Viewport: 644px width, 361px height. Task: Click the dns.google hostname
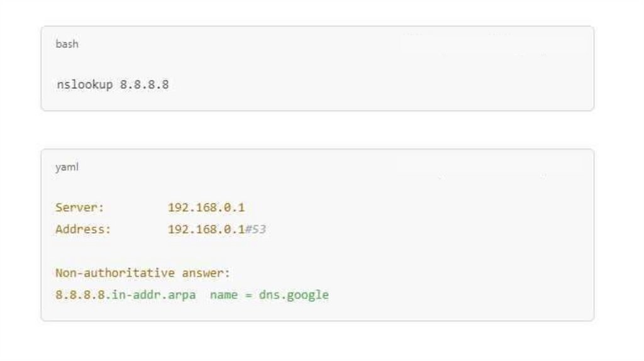click(x=294, y=295)
